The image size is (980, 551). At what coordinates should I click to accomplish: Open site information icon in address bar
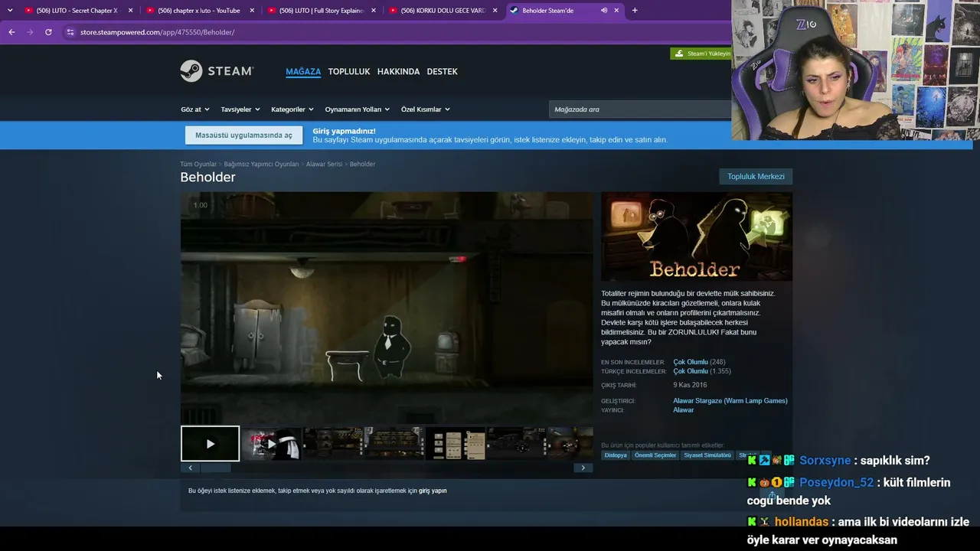pos(70,32)
